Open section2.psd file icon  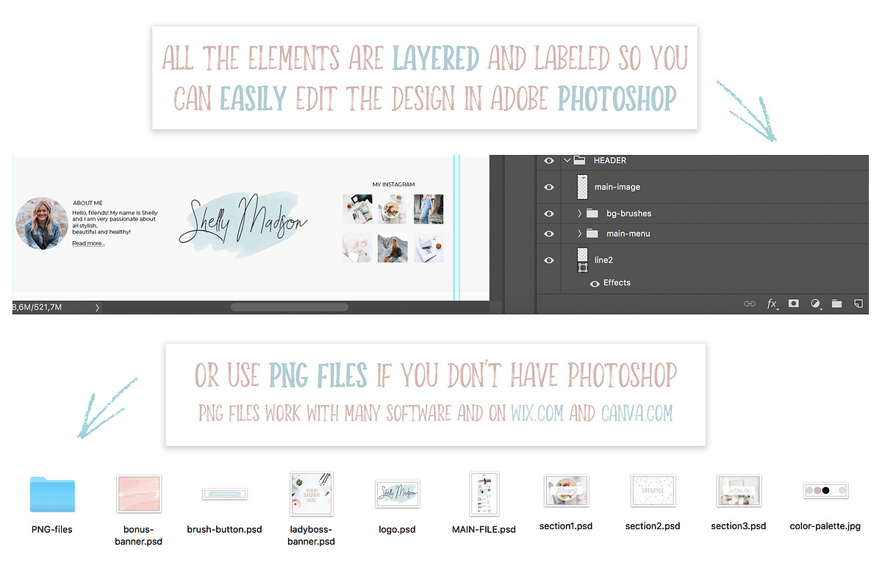(x=653, y=491)
